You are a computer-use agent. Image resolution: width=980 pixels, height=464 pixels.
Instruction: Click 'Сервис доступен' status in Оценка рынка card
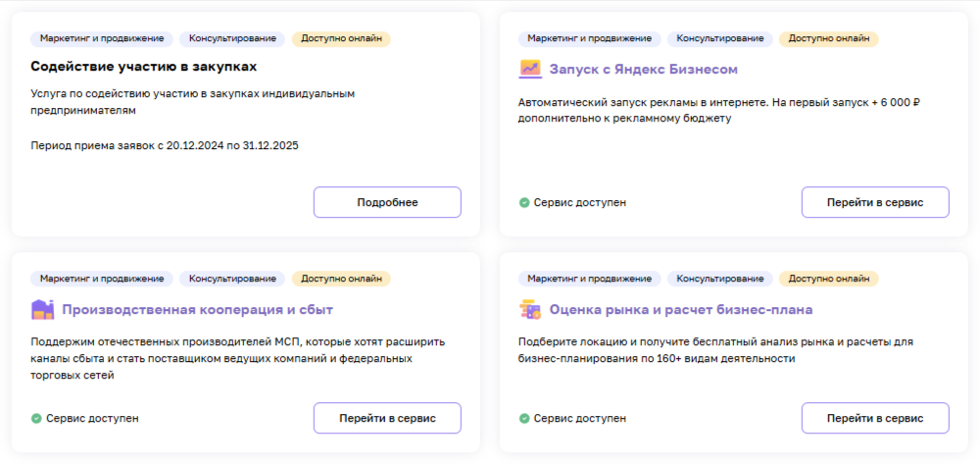tap(580, 418)
